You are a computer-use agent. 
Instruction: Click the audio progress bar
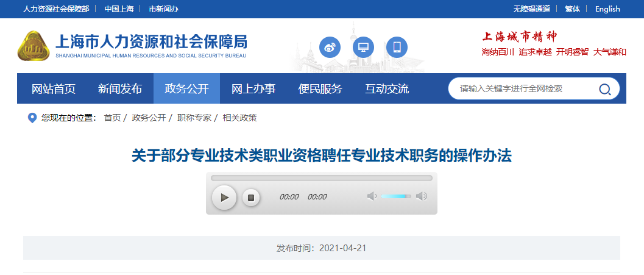pyautogui.click(x=322, y=178)
